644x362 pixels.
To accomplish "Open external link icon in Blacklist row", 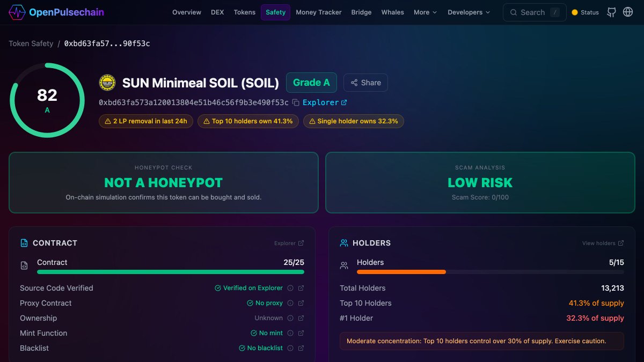I will [301, 348].
